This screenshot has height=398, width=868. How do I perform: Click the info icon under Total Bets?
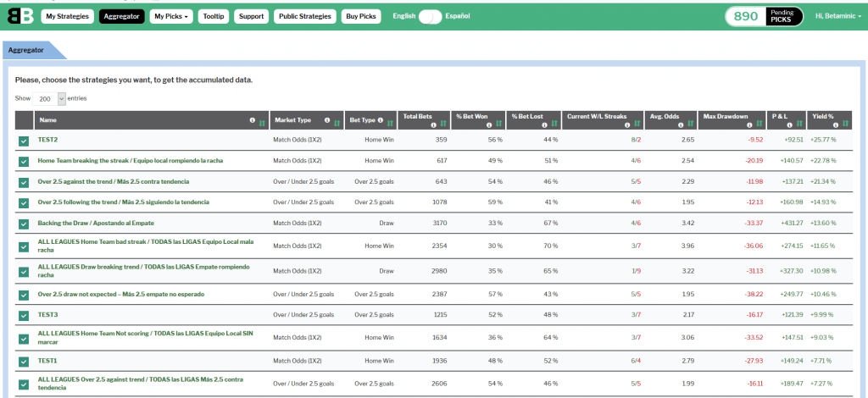433,125
